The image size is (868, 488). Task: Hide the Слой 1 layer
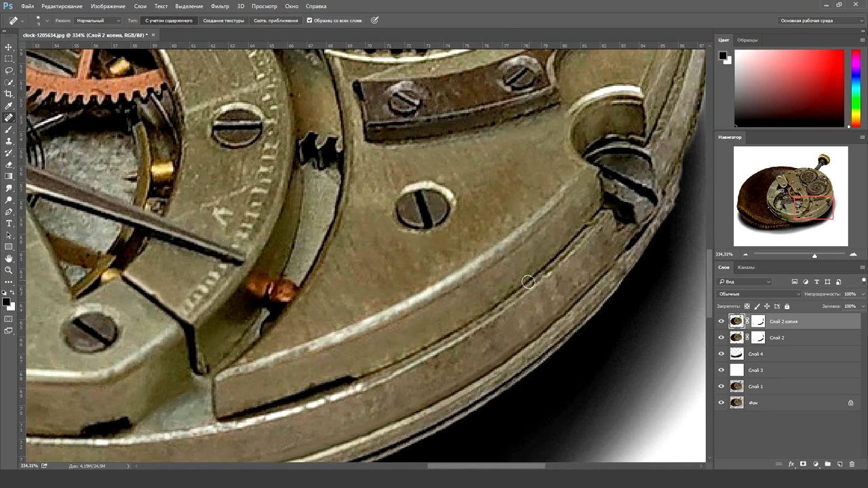[x=721, y=386]
